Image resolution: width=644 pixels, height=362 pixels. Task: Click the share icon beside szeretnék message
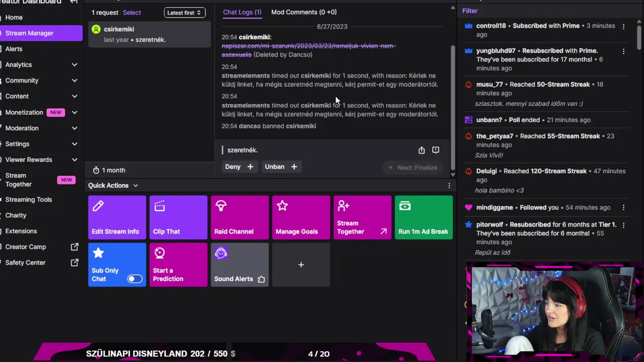pos(422,150)
